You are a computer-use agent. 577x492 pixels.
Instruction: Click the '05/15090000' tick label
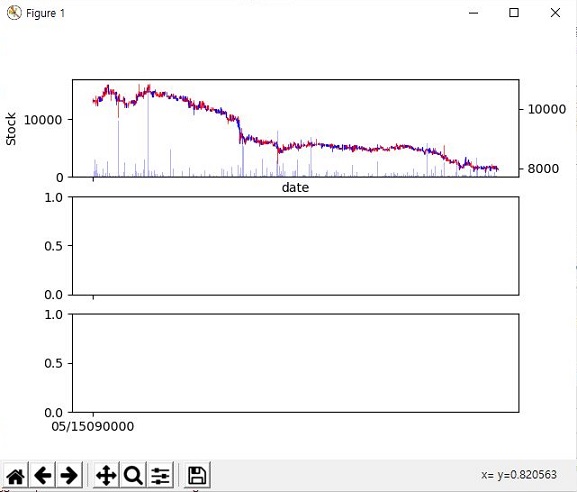click(93, 426)
